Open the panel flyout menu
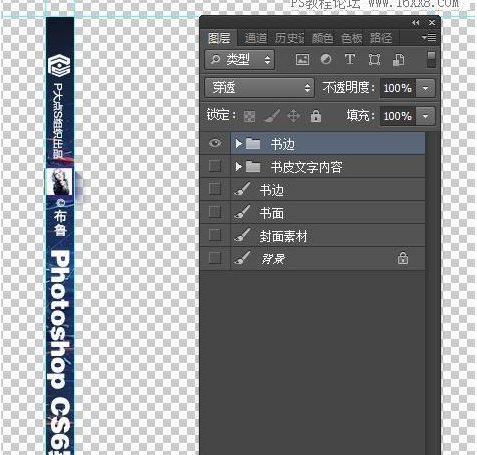Image resolution: width=477 pixels, height=455 pixels. 429,37
